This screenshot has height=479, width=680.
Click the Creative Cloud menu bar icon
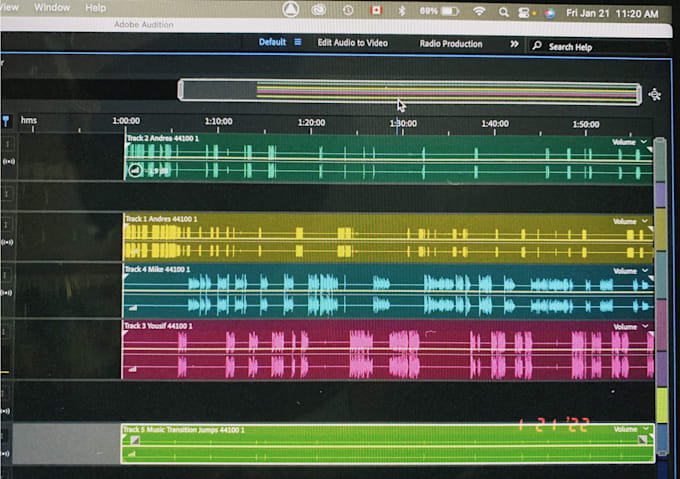319,10
